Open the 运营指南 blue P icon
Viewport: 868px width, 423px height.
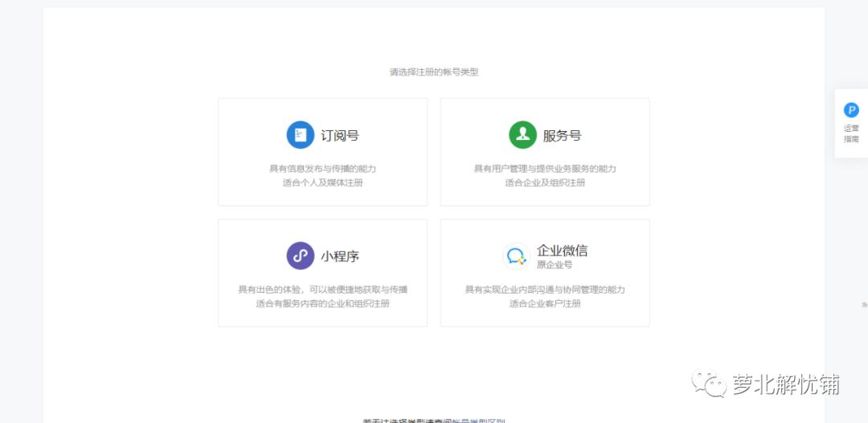851,110
